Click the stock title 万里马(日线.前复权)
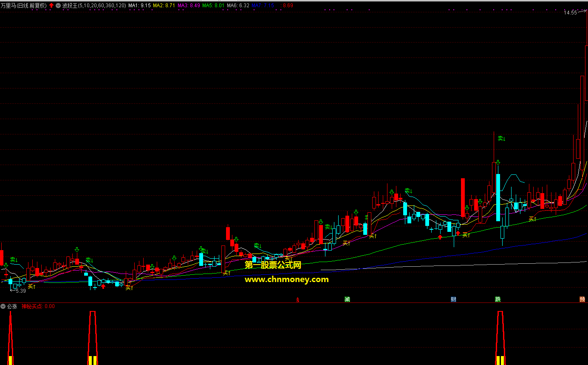 (x=24, y=6)
